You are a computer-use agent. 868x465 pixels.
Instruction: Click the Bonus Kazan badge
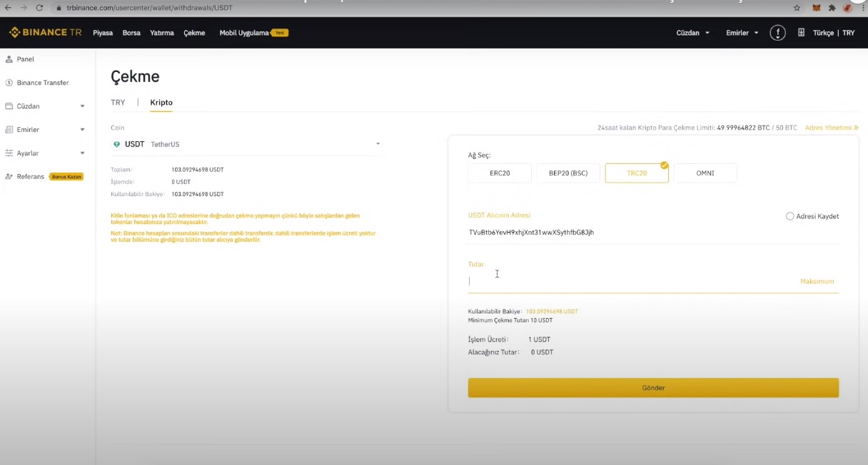pyautogui.click(x=66, y=177)
